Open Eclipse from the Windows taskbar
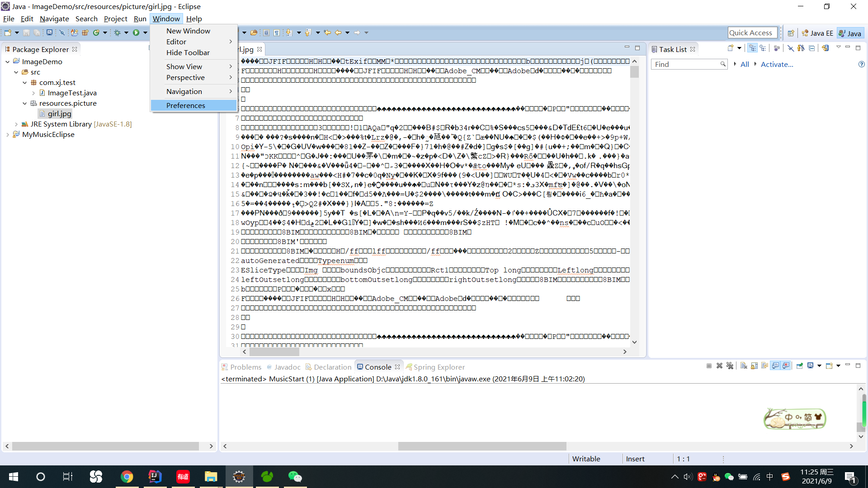 [x=239, y=476]
